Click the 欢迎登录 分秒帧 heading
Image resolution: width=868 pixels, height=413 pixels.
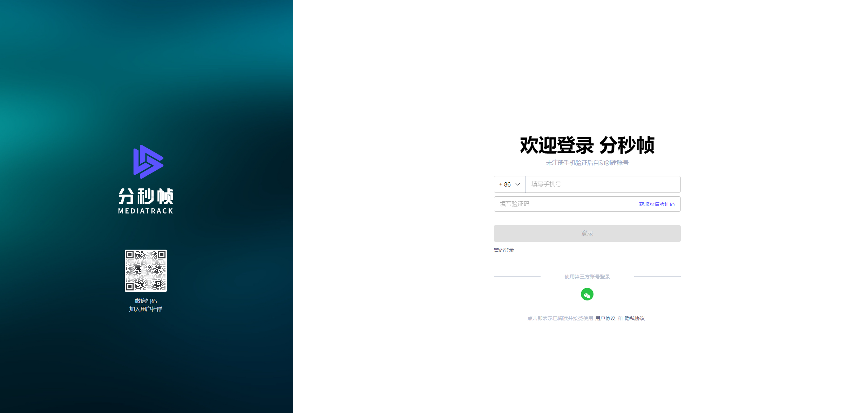point(587,145)
